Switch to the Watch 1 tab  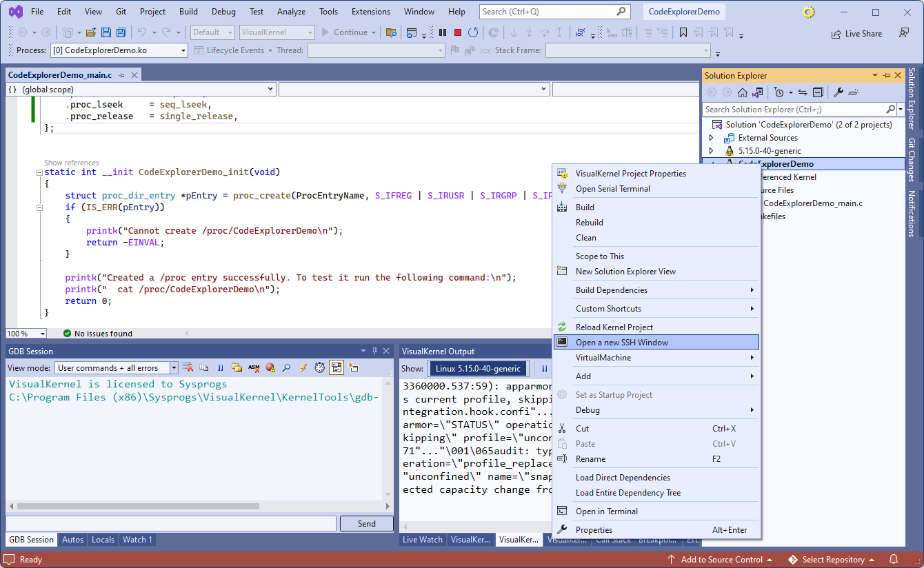pos(137,540)
